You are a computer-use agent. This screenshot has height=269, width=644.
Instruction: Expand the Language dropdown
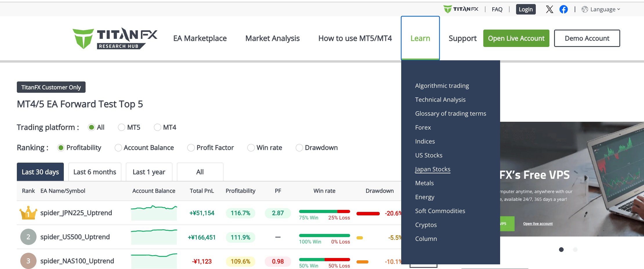(x=601, y=9)
